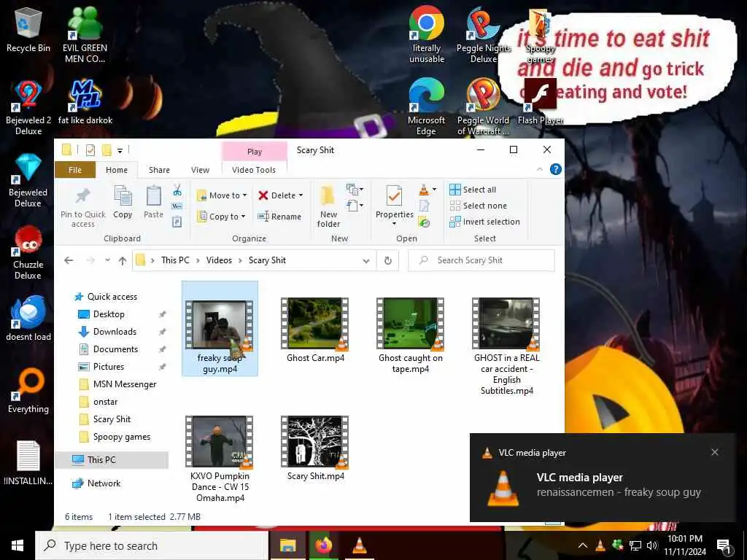This screenshot has height=560, width=747.
Task: Dismiss the VLC media player notification
Action: point(715,452)
